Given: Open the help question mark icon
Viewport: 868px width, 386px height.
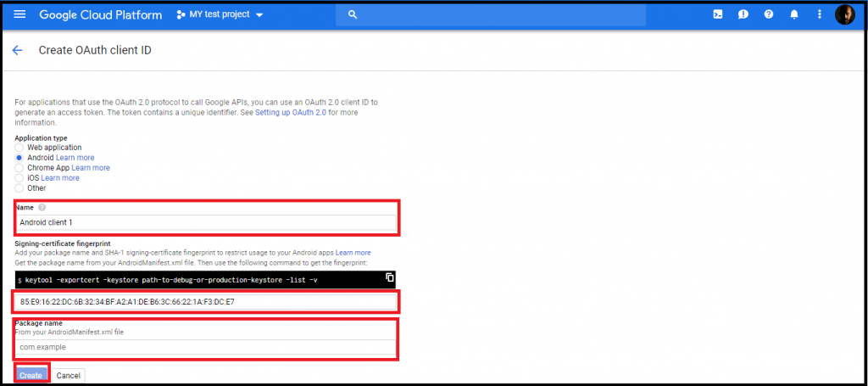Looking at the screenshot, I should [x=768, y=14].
